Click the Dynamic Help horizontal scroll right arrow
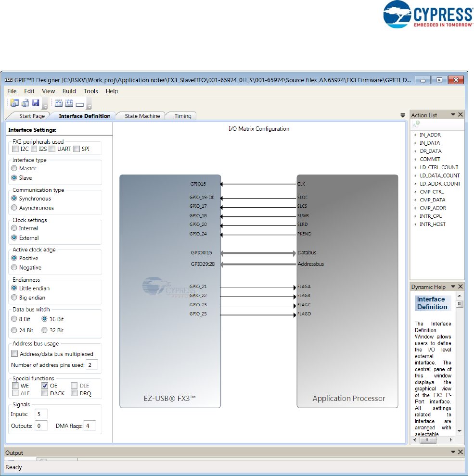Viewport: 474px width, 476px height. coord(450,439)
